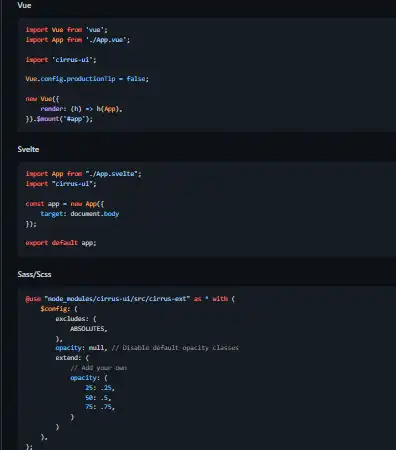Click the Vue.config.productionTip line
Screen dimensions: 396x450
pyautogui.click(x=87, y=79)
